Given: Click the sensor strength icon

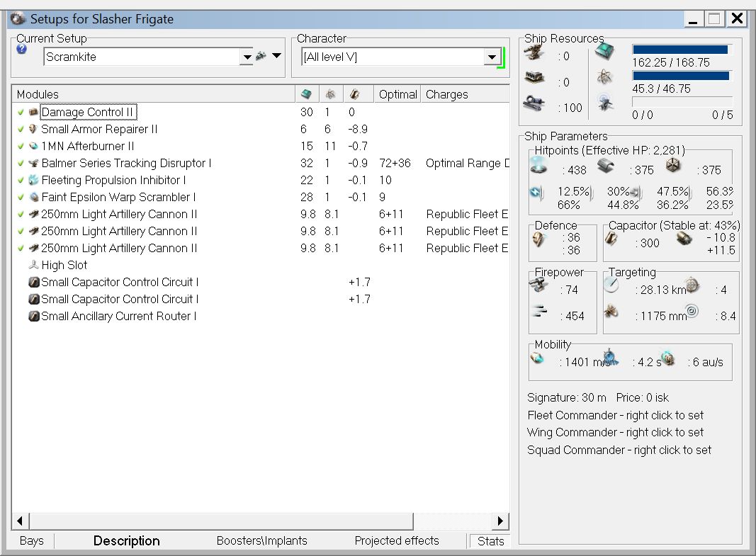Looking at the screenshot, I should pos(692,311).
